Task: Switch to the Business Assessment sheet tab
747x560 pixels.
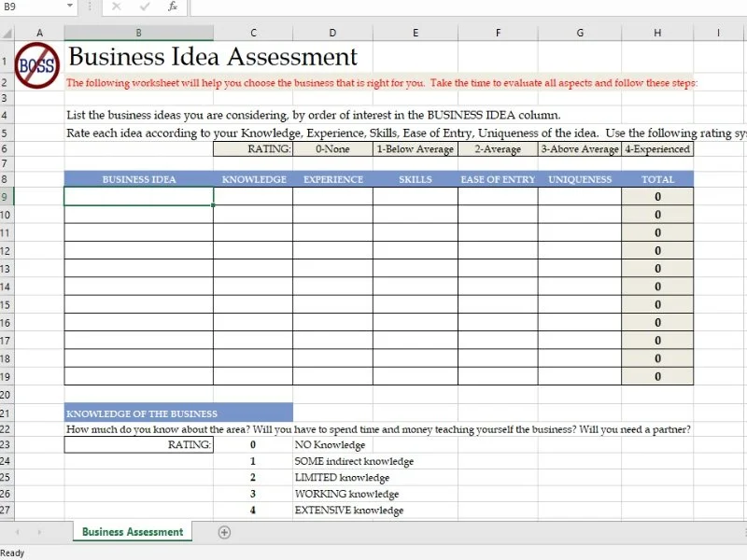Action: (x=133, y=532)
